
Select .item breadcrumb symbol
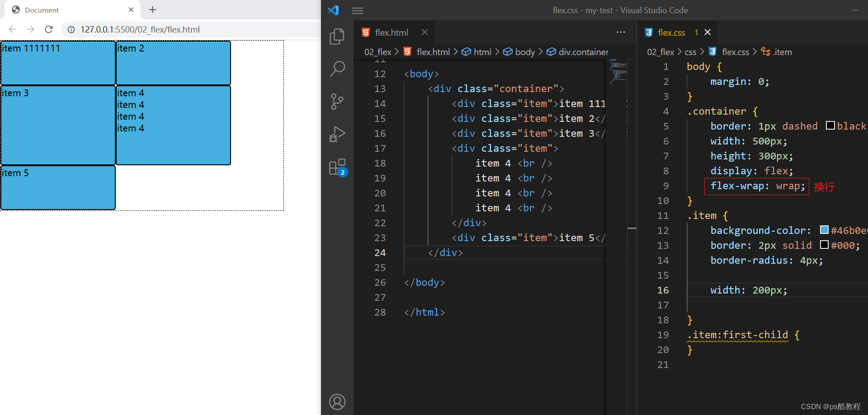[777, 52]
